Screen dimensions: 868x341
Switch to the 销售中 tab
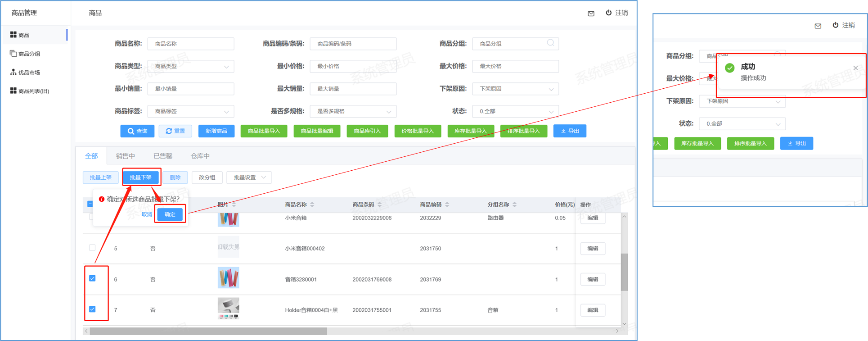125,156
